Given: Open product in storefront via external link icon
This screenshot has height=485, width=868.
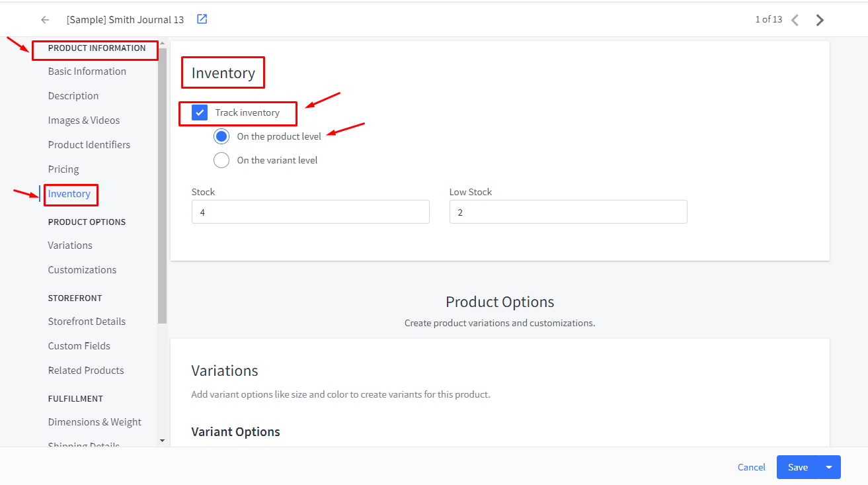Looking at the screenshot, I should click(202, 19).
